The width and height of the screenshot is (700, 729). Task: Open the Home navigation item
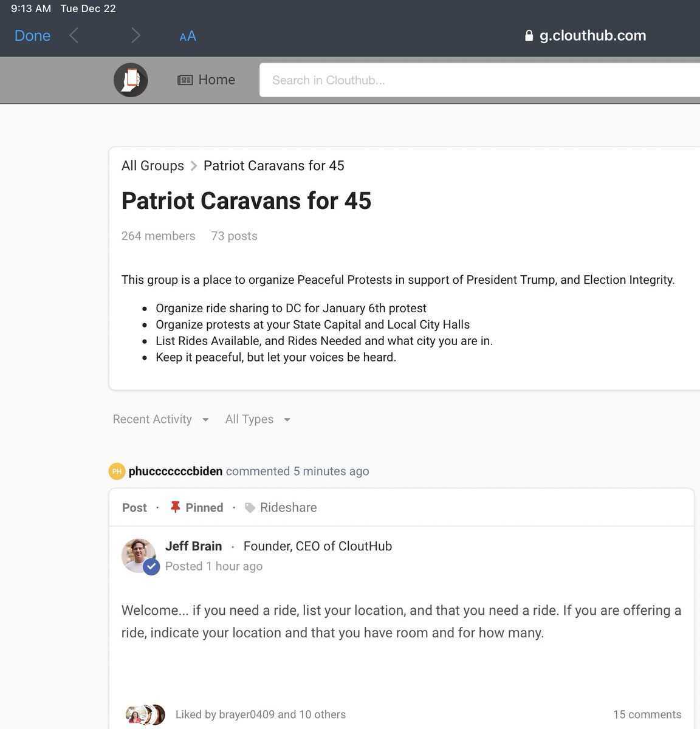207,80
